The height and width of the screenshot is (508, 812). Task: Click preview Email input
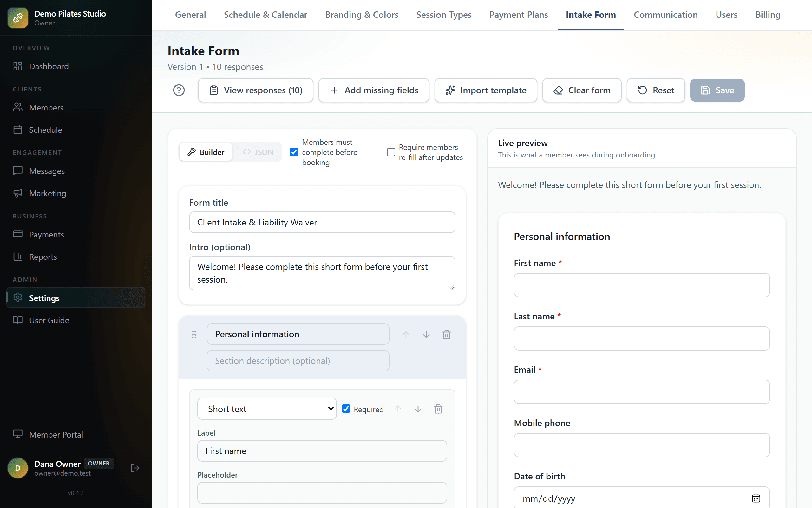(x=642, y=392)
